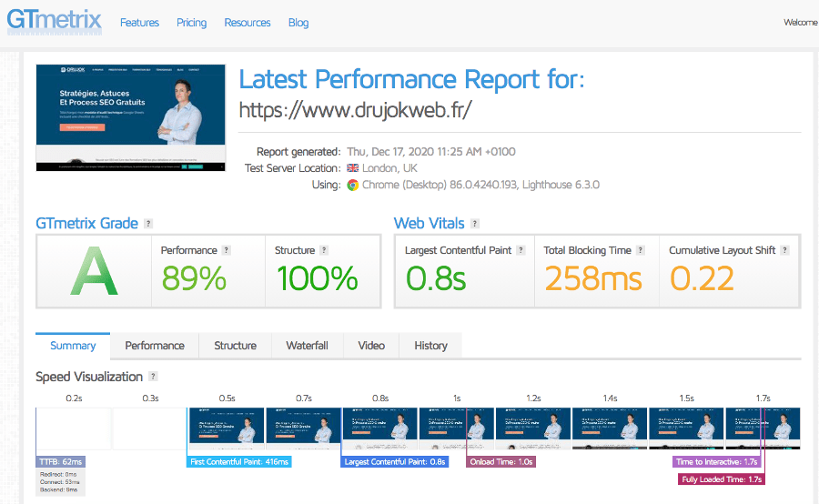Click the 0.5s filmstrip frame
The width and height of the screenshot is (819, 504).
tap(227, 428)
